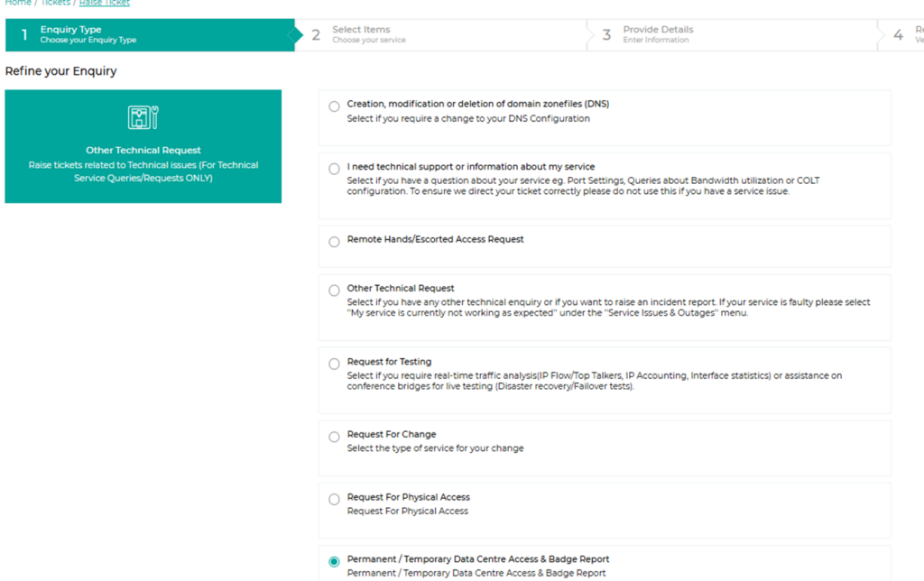This screenshot has width=924, height=581.
Task: Click the green card's technical issues description
Action: tap(143, 171)
